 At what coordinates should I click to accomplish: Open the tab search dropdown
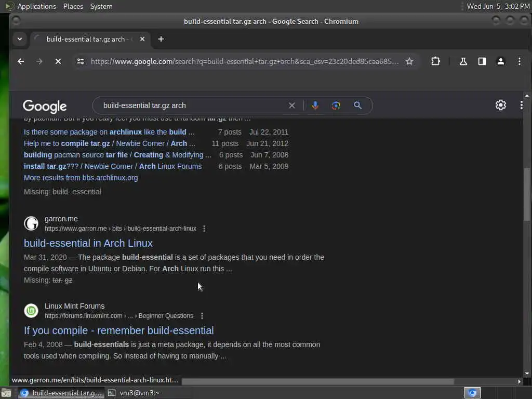click(20, 39)
